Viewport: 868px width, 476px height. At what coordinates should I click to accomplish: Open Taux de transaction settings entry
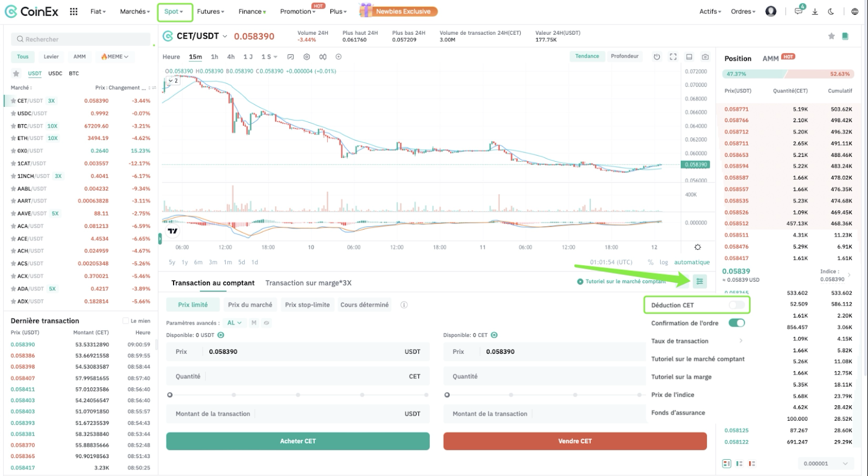(x=697, y=341)
